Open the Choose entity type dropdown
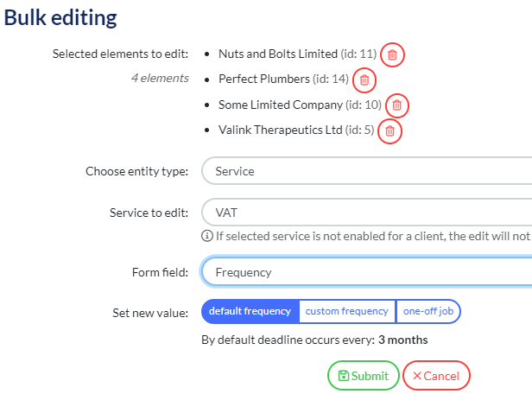 click(367, 171)
